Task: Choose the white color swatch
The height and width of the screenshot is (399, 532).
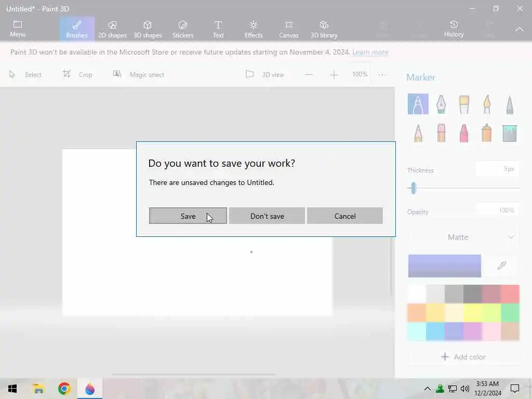Action: 417,294
